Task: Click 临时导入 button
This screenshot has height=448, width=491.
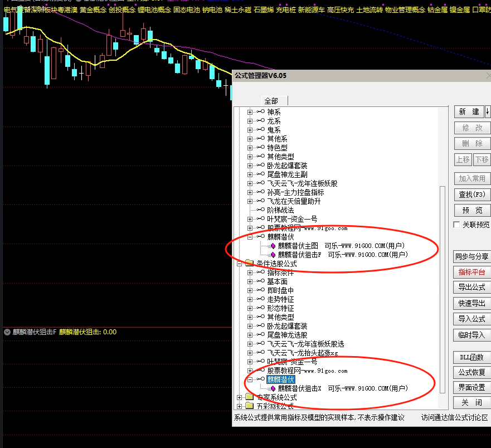Action: (x=472, y=335)
